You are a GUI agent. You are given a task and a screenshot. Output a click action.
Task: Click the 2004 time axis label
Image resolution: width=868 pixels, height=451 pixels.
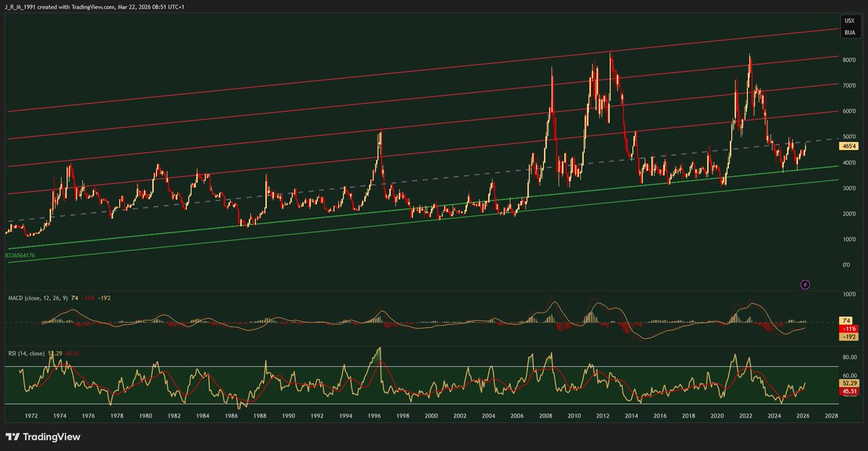point(488,416)
